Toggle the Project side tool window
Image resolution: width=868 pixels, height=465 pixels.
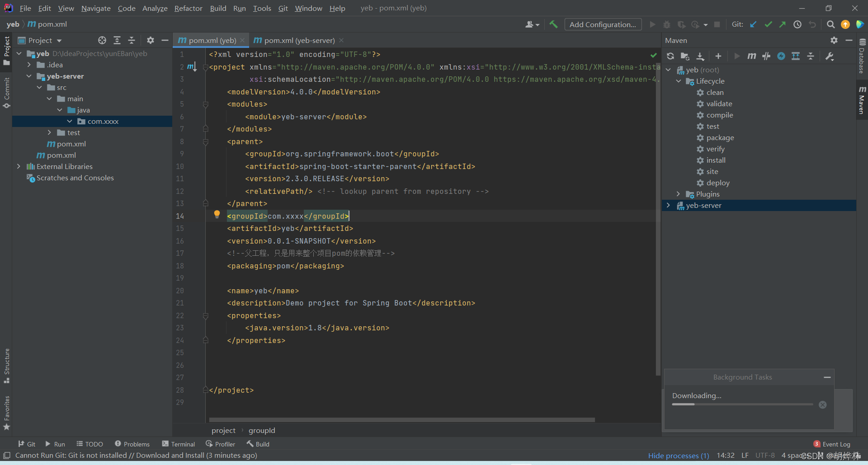coord(6,51)
